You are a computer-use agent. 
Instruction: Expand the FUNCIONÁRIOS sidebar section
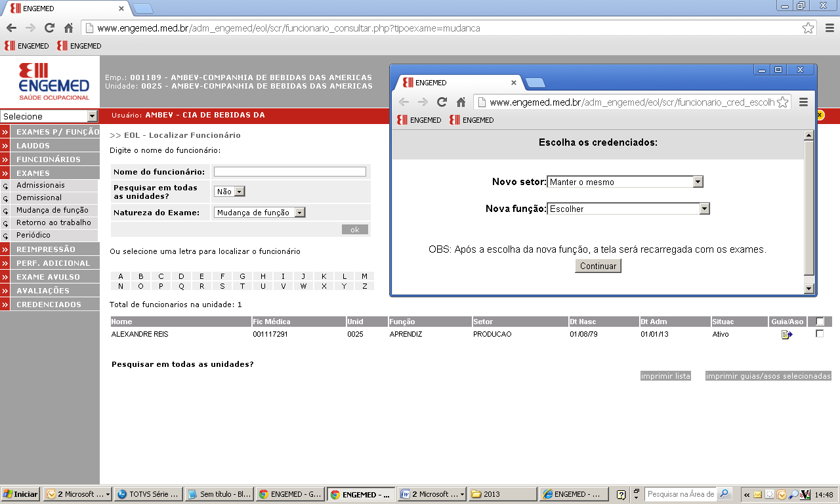[50, 159]
